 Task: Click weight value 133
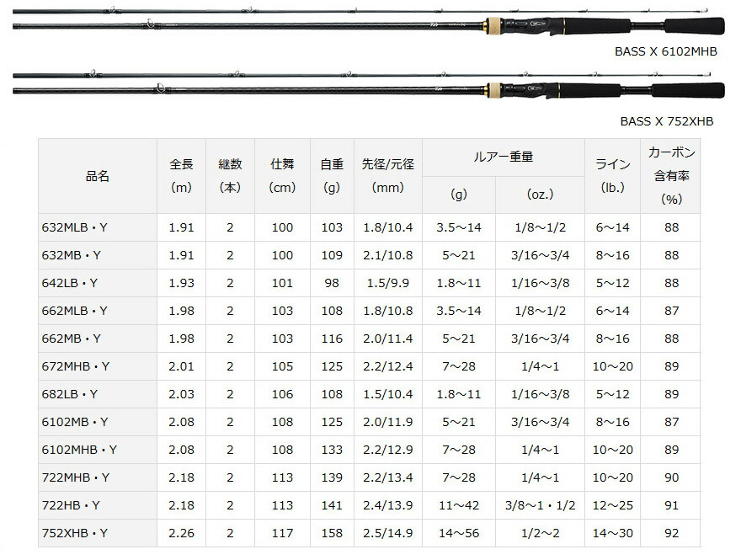(332, 450)
